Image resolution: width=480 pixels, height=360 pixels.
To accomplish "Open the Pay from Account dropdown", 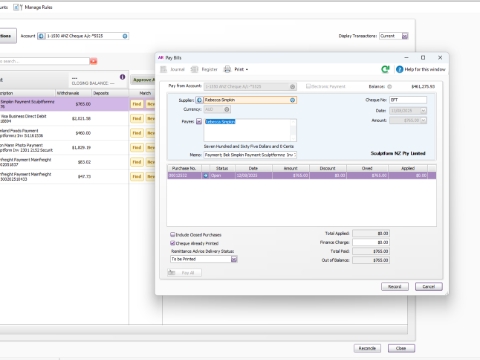I will click(x=292, y=87).
